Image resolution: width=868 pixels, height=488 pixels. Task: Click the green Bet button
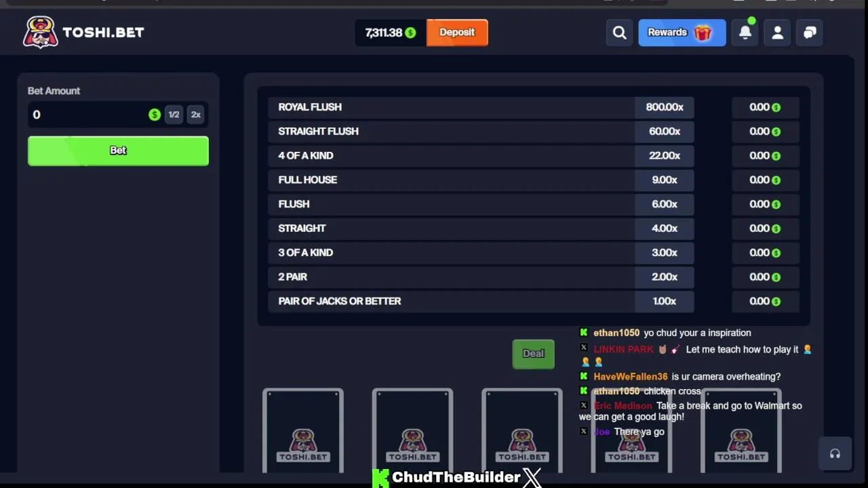click(118, 150)
